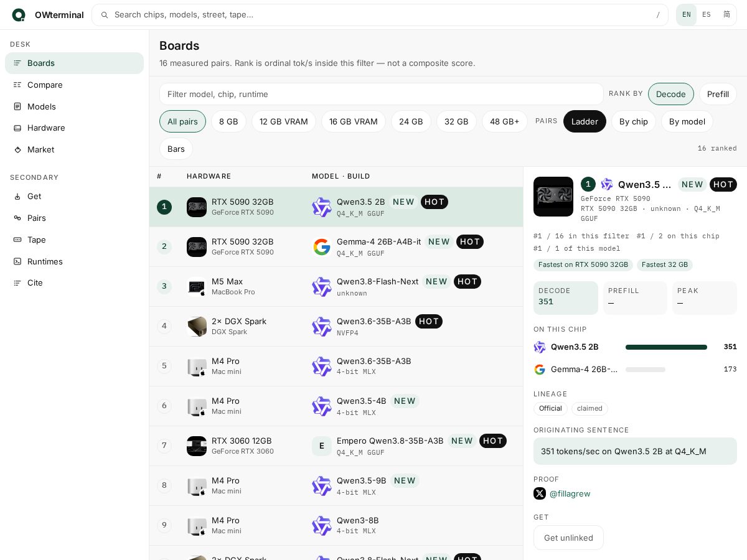Filter by 8 GB memory
Viewport: 747px width, 560px height.
228,121
